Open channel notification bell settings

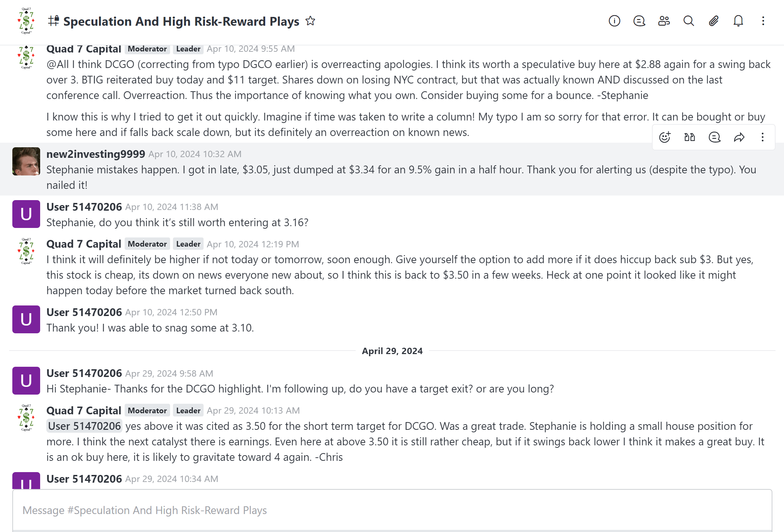[738, 21]
